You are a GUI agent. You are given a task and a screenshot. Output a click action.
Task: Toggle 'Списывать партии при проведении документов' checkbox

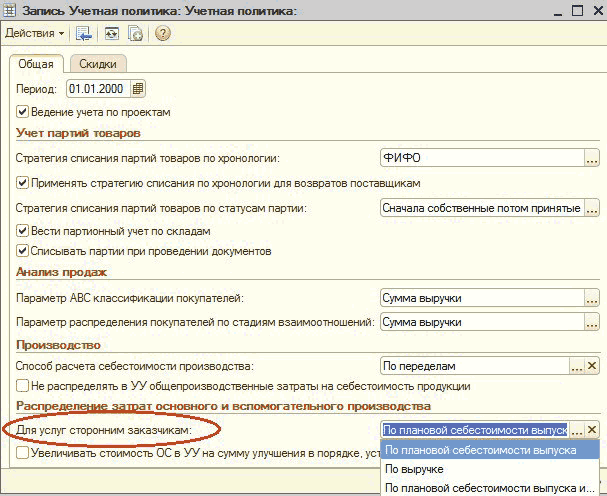coord(23,249)
